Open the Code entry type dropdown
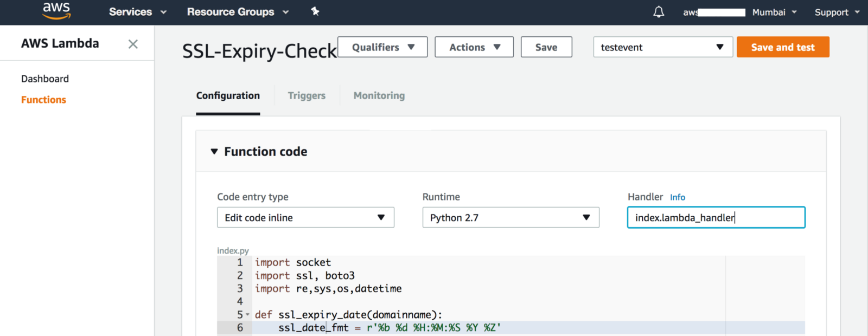Viewport: 868px width, 336px height. (305, 217)
